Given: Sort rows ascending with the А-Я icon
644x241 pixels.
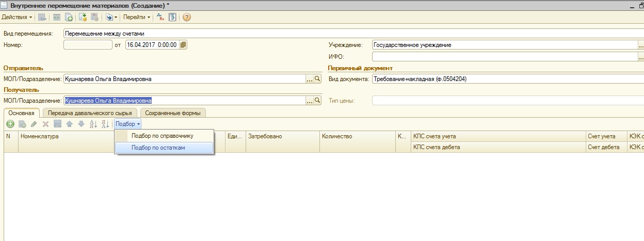Looking at the screenshot, I should pyautogui.click(x=93, y=124).
